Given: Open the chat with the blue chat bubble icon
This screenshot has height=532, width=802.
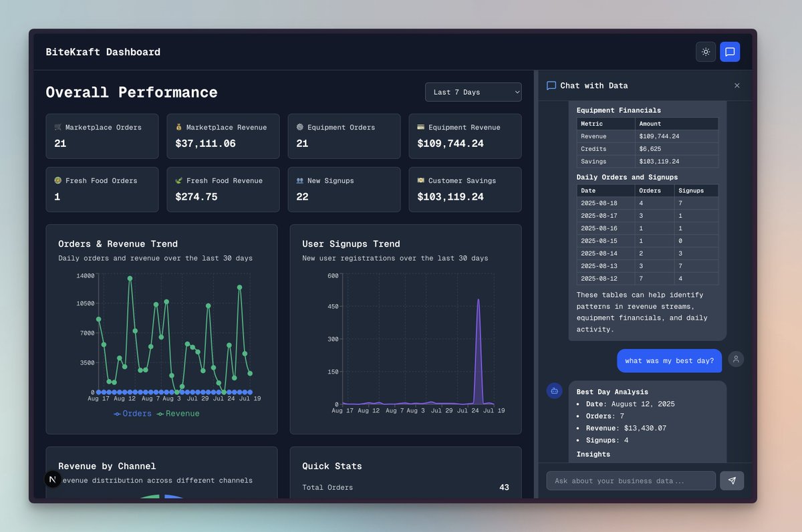Looking at the screenshot, I should tap(730, 51).
